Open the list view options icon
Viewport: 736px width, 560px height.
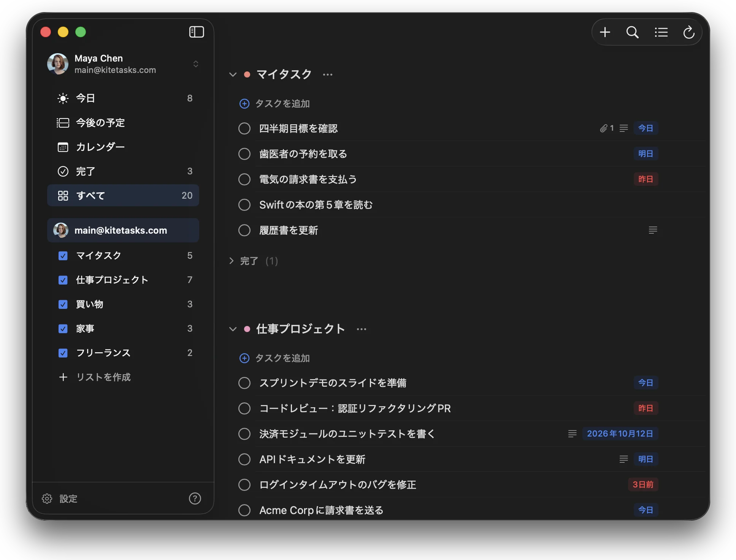661,32
